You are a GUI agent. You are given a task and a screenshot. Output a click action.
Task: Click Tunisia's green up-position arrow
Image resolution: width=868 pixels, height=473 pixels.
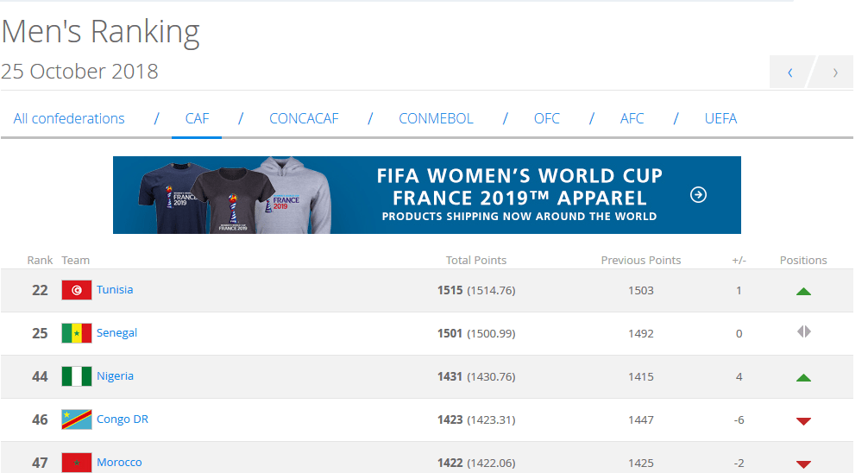tap(803, 291)
